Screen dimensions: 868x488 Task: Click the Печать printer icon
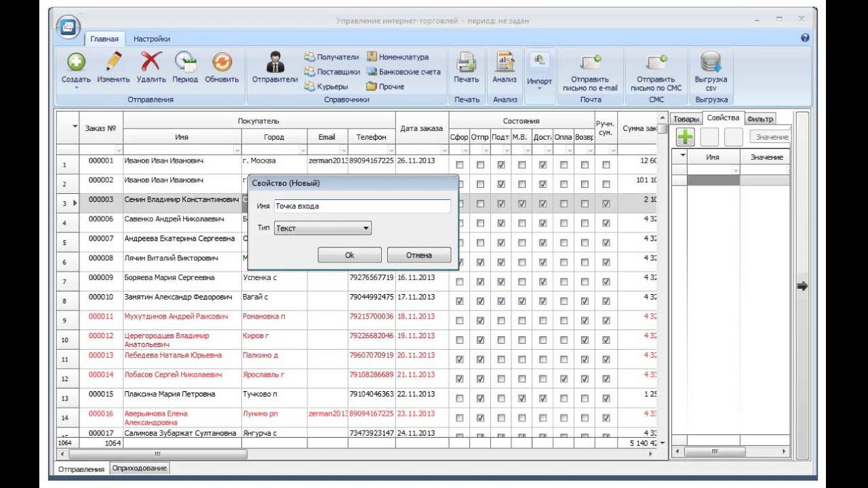click(467, 62)
